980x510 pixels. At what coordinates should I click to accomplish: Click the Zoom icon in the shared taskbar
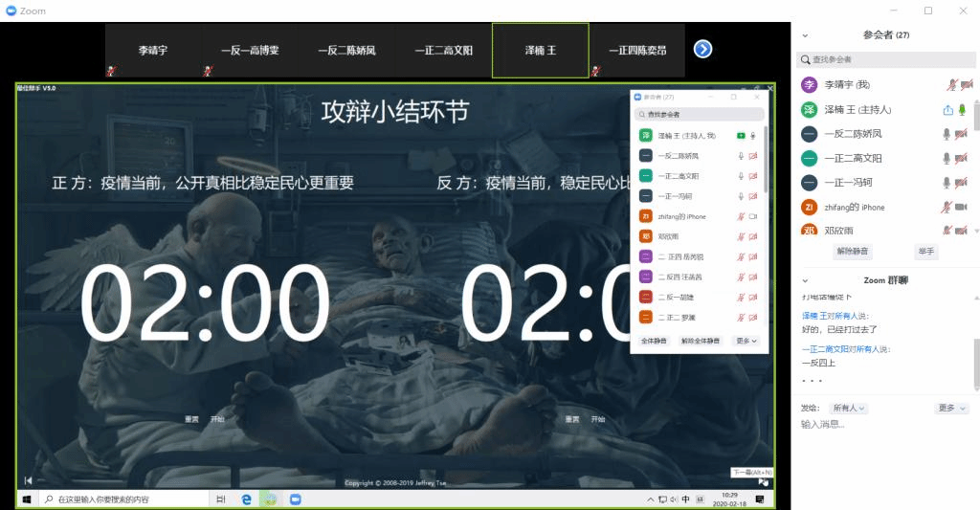point(296,499)
